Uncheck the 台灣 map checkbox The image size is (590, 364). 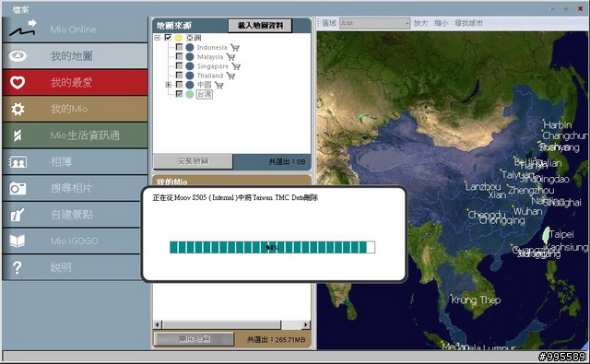(179, 94)
